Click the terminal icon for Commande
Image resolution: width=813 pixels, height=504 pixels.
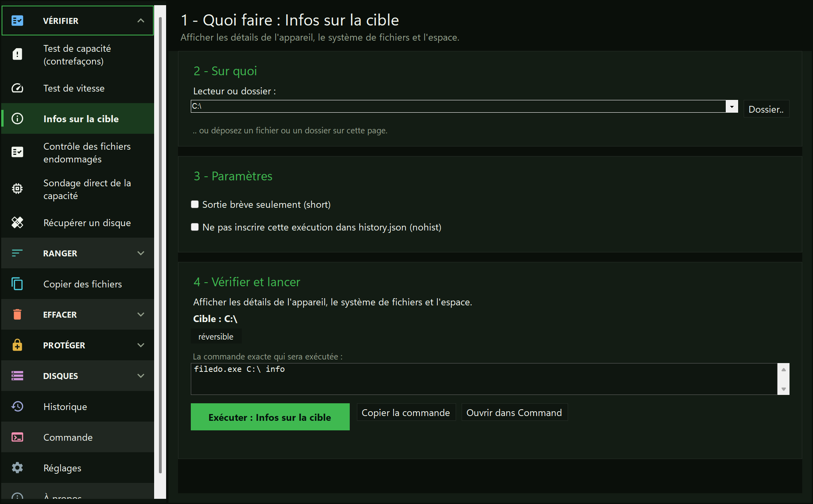pyautogui.click(x=17, y=437)
